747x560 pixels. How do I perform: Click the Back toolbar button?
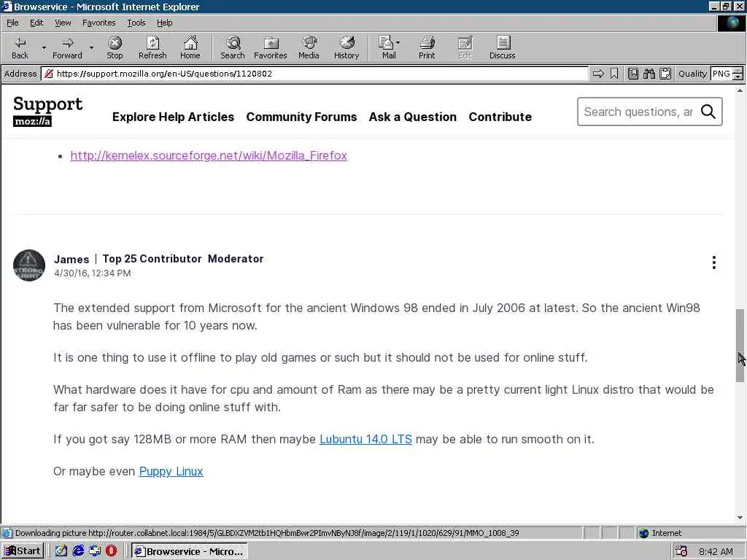[20, 47]
